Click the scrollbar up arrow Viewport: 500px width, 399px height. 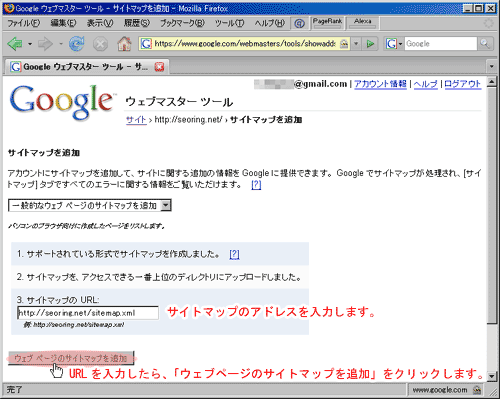491,82
